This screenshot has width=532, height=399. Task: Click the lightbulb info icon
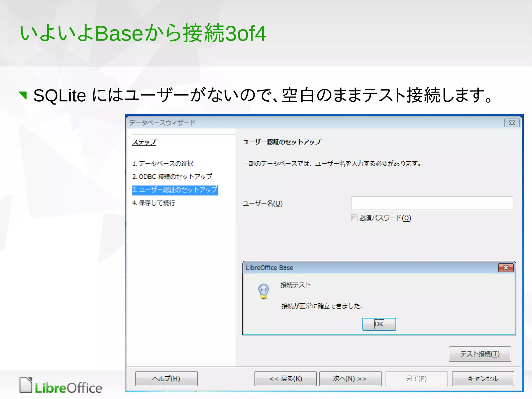point(264,291)
